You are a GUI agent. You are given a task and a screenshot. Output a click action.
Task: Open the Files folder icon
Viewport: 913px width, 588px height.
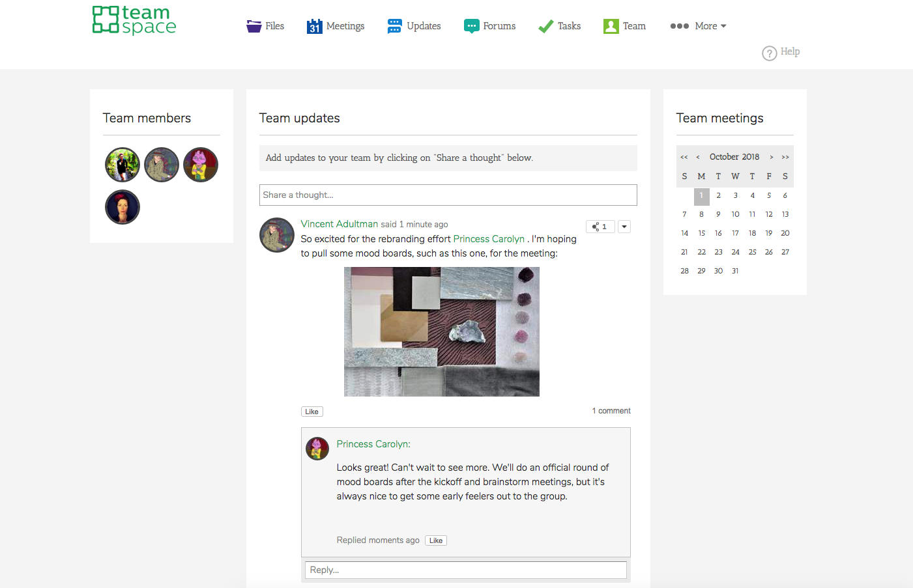click(x=254, y=26)
